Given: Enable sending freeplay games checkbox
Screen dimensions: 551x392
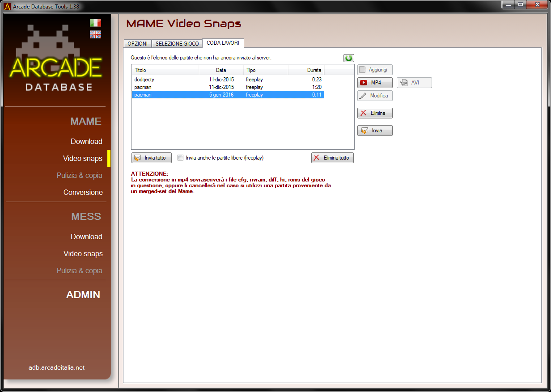Looking at the screenshot, I should pyautogui.click(x=181, y=158).
